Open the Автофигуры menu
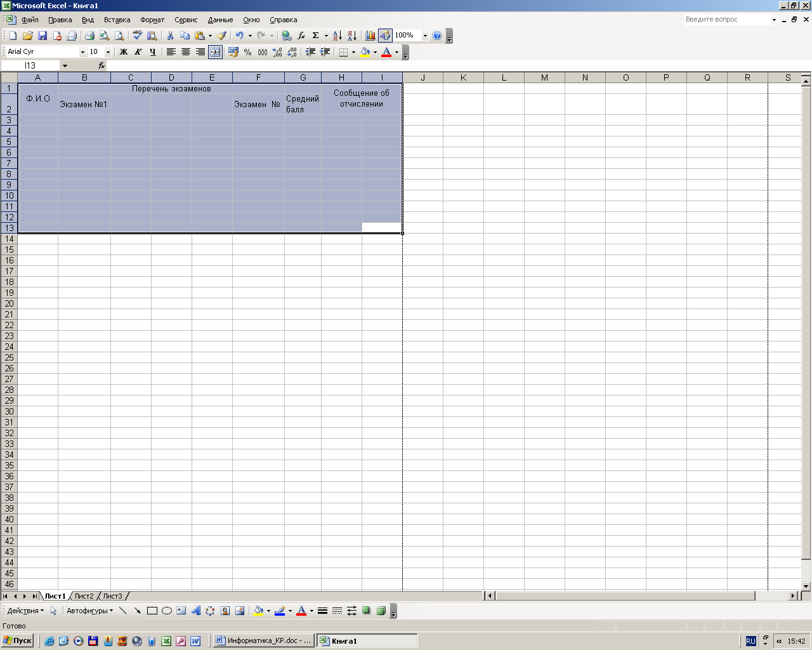812x650 pixels. coord(89,611)
